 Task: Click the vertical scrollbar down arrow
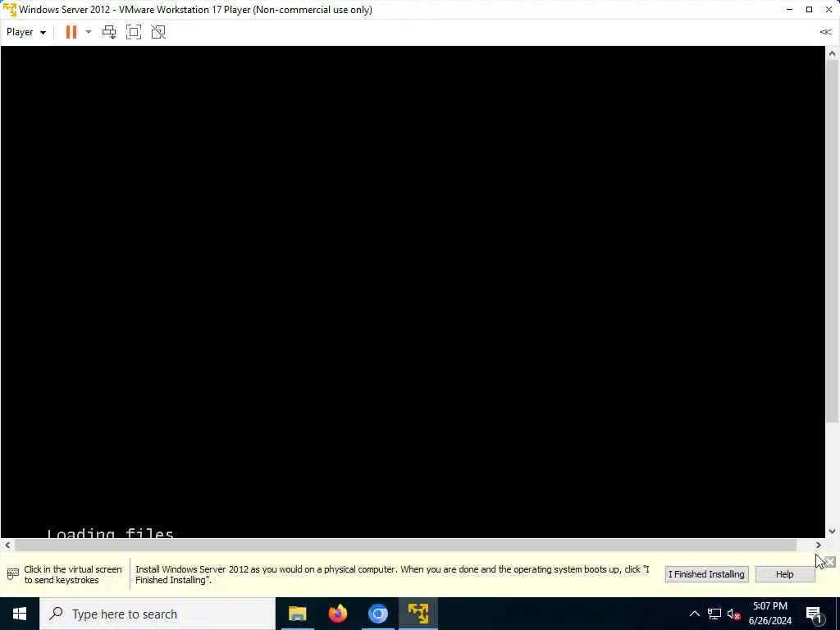pos(832,532)
